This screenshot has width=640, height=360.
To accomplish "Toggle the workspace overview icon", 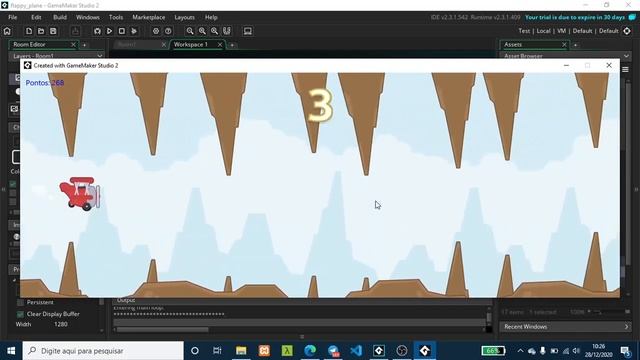I will [x=227, y=31].
